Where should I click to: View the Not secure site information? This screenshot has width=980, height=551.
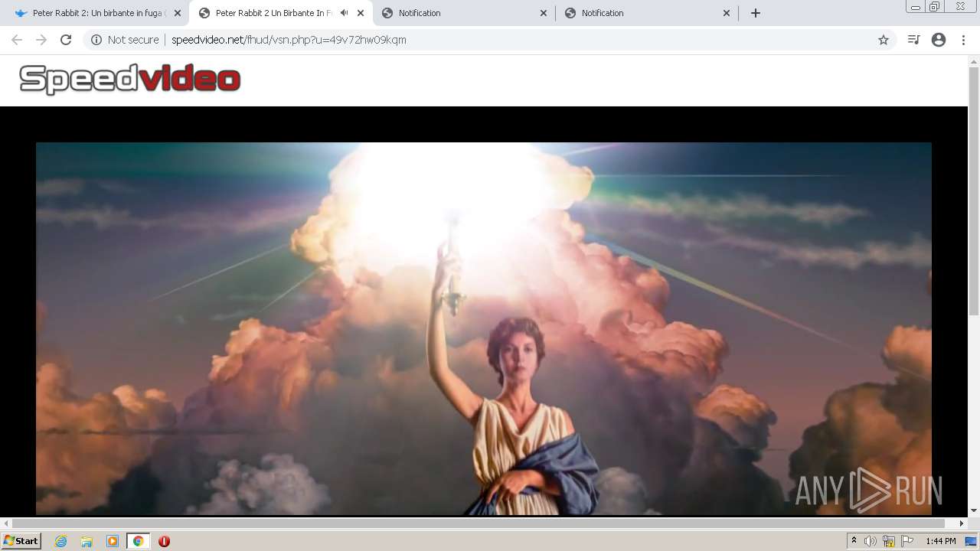click(125, 40)
